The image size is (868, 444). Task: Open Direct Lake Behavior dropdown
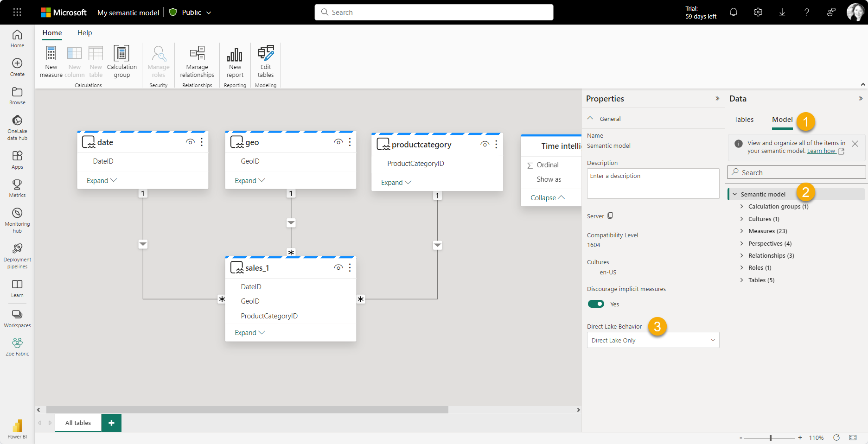(x=653, y=340)
